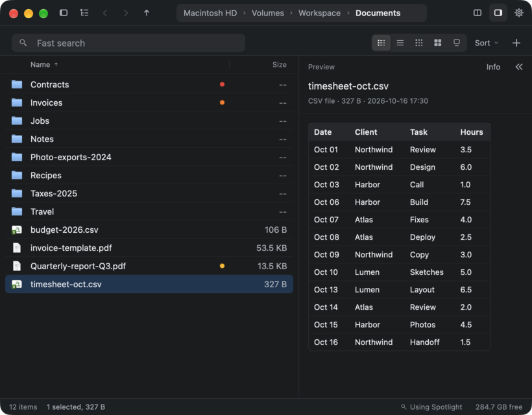Collapse preview panel with double chevron
The height and width of the screenshot is (415, 532).
519,67
